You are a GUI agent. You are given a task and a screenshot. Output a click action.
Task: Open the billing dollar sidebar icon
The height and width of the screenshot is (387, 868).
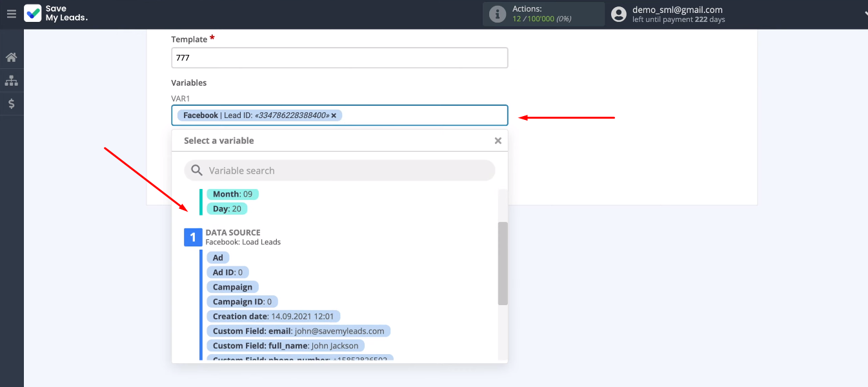pyautogui.click(x=11, y=103)
